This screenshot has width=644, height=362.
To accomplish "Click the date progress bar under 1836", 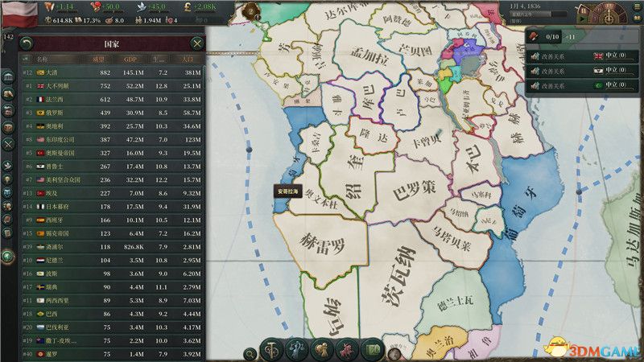I will coord(538,14).
